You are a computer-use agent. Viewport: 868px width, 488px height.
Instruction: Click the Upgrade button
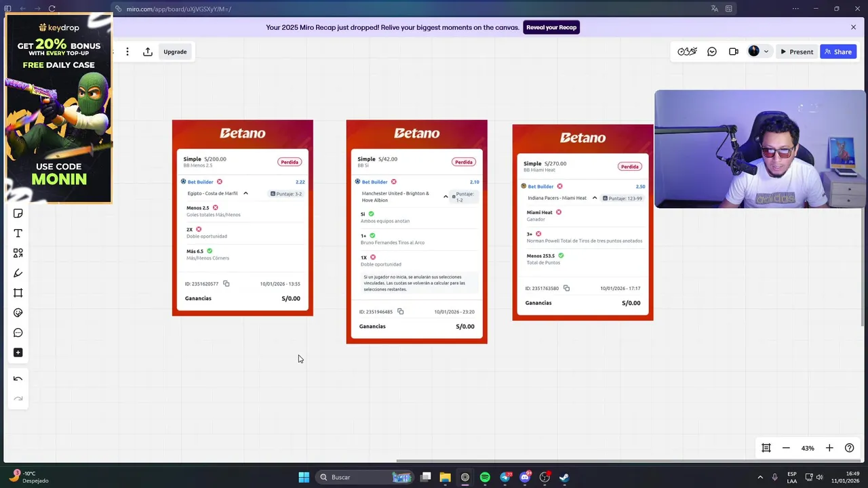175,52
